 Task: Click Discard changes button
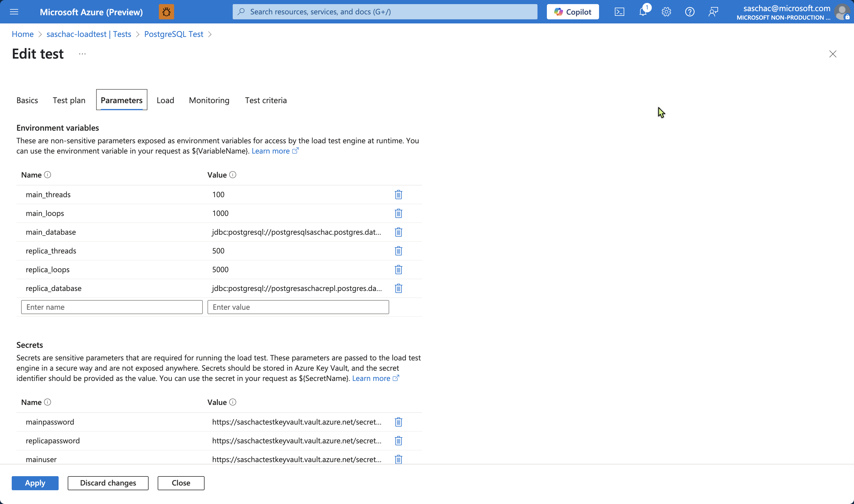(108, 483)
